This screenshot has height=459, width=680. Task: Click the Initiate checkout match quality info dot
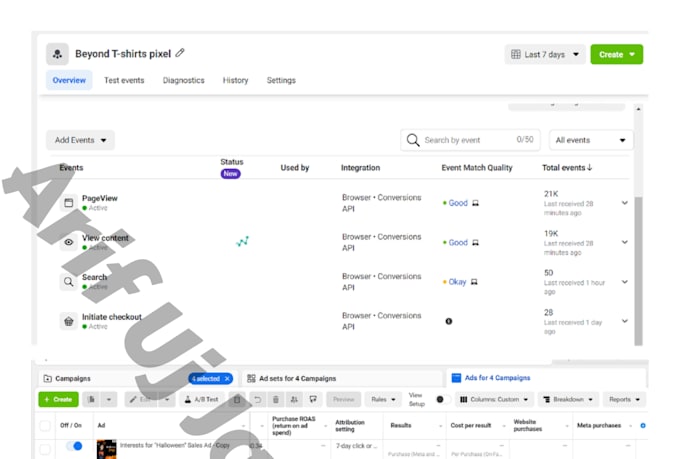[x=449, y=321]
